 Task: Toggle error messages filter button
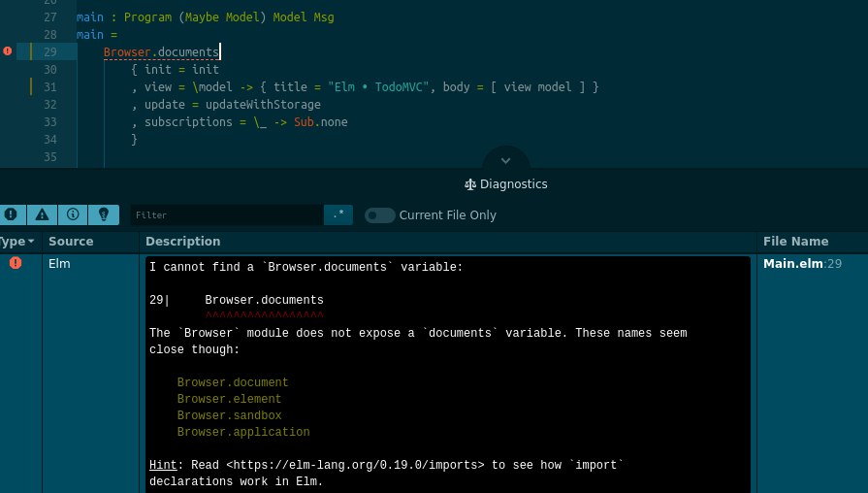coord(11,214)
